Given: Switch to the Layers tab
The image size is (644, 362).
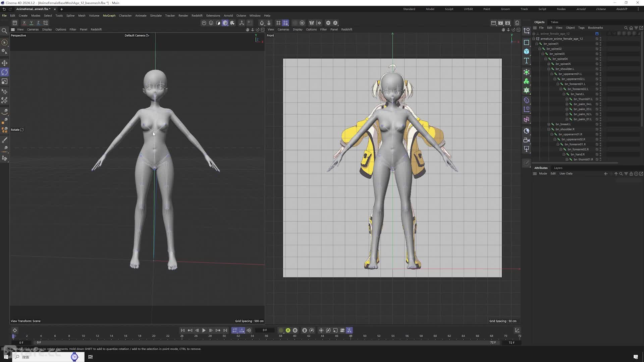Looking at the screenshot, I should tap(558, 168).
